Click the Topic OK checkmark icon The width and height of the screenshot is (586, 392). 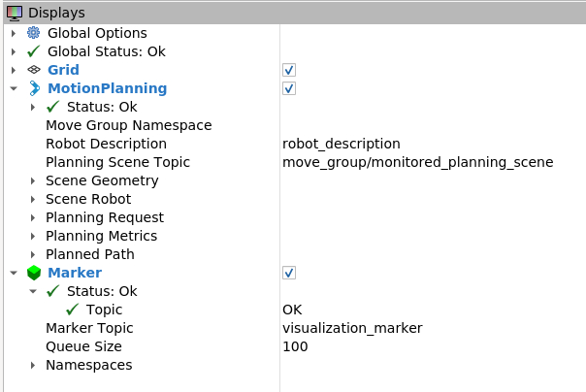72,310
